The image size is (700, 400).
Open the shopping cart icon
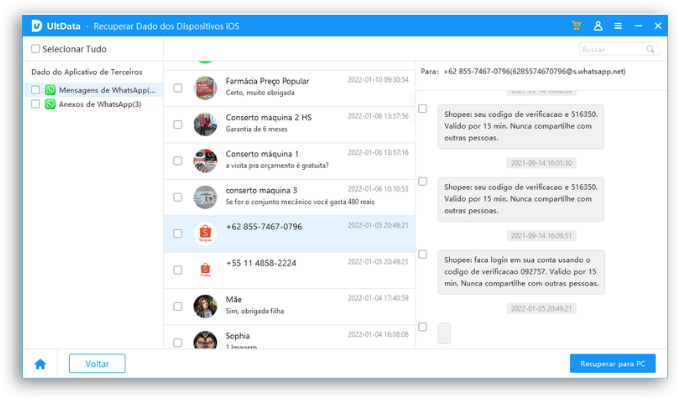point(576,26)
